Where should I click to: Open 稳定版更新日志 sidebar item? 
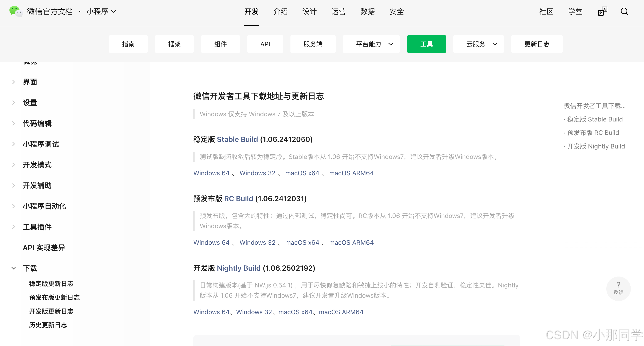pos(51,284)
